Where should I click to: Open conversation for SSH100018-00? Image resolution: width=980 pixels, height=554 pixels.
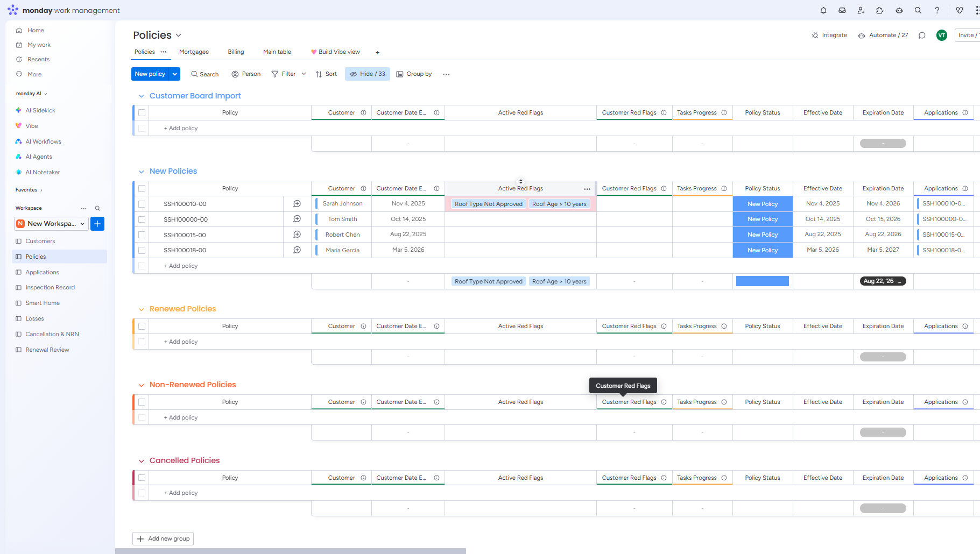(x=297, y=250)
